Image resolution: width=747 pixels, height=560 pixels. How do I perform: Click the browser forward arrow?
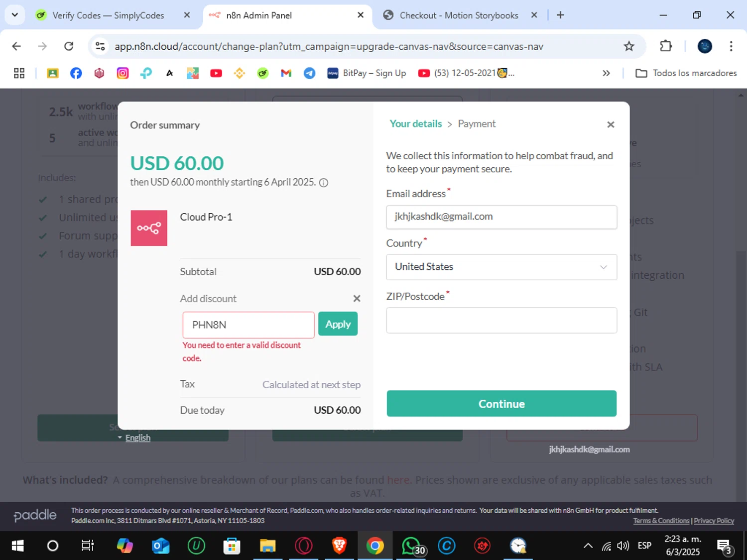[42, 46]
